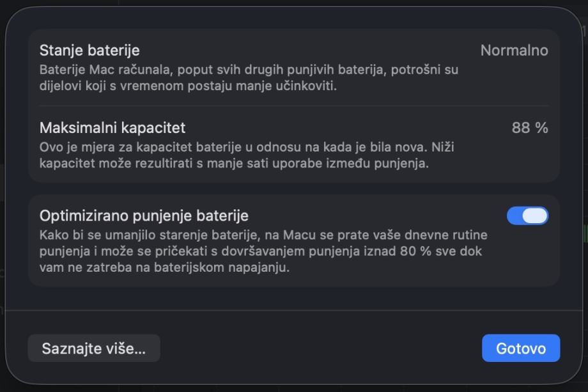Image resolution: width=588 pixels, height=392 pixels.
Task: Close the battery dialog with Gotovo
Action: (x=520, y=349)
